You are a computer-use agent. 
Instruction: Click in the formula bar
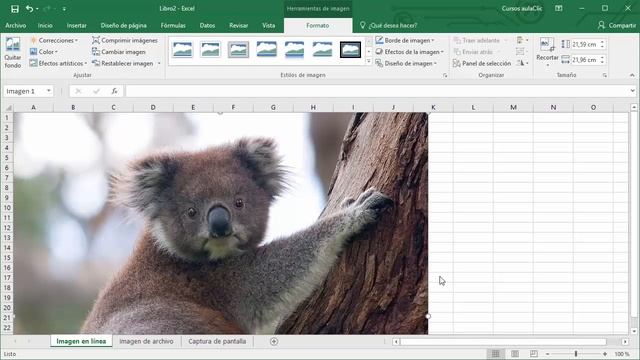click(376, 91)
